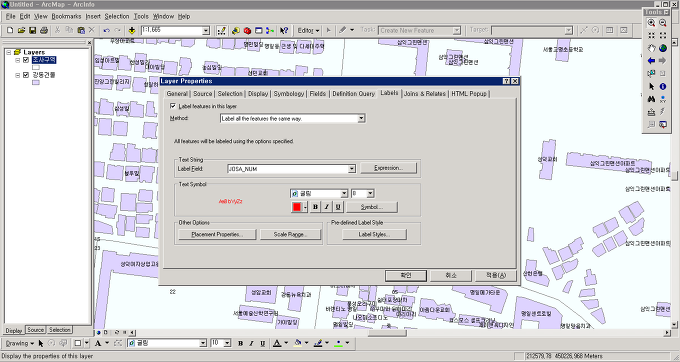The height and width of the screenshot is (362, 680).
Task: Toggle underline in Text Symbol section
Action: (338, 207)
